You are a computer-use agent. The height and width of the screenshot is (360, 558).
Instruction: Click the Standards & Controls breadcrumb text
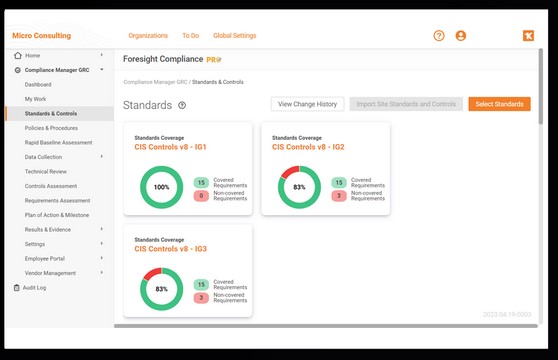pyautogui.click(x=218, y=82)
